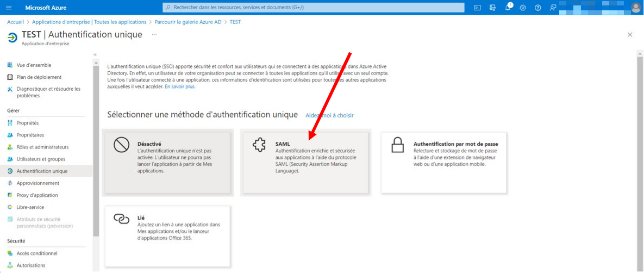Click the Utilisateurs et groupes icon
This screenshot has height=273, width=644.
pyautogui.click(x=10, y=159)
